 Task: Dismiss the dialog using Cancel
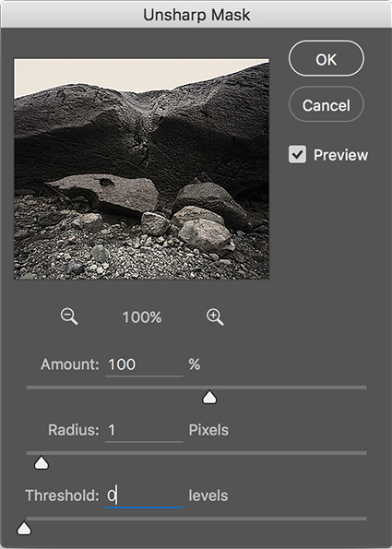[327, 104]
